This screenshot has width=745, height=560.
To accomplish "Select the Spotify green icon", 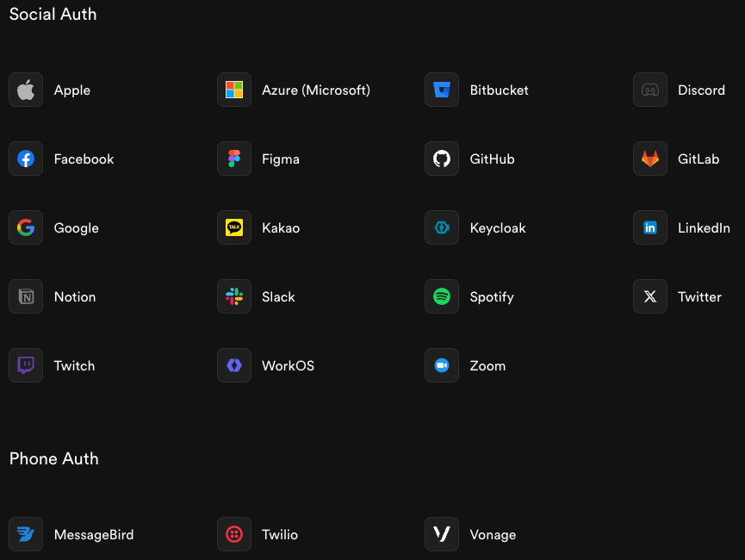I will click(442, 296).
